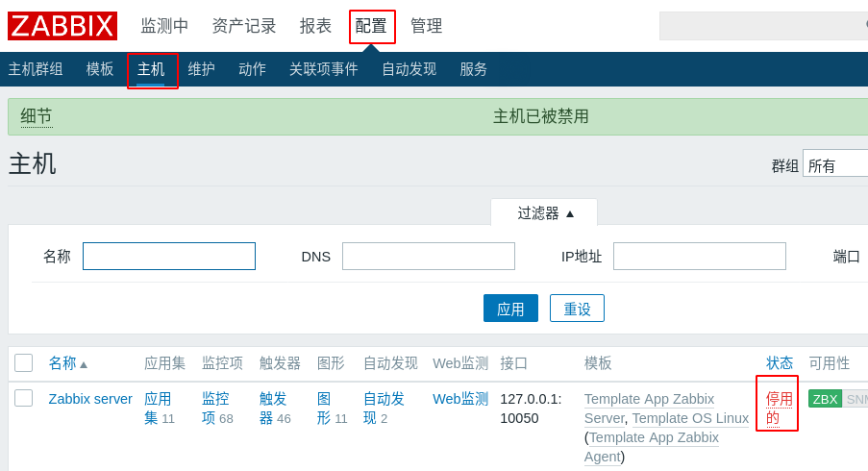
Task: Go to 模板 submenu
Action: point(100,69)
